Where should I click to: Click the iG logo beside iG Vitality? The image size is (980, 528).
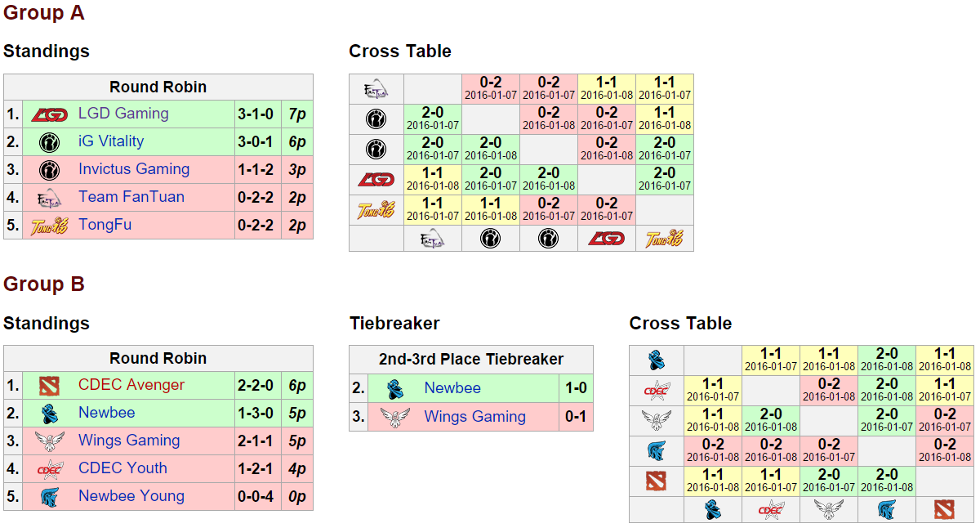pyautogui.click(x=49, y=142)
